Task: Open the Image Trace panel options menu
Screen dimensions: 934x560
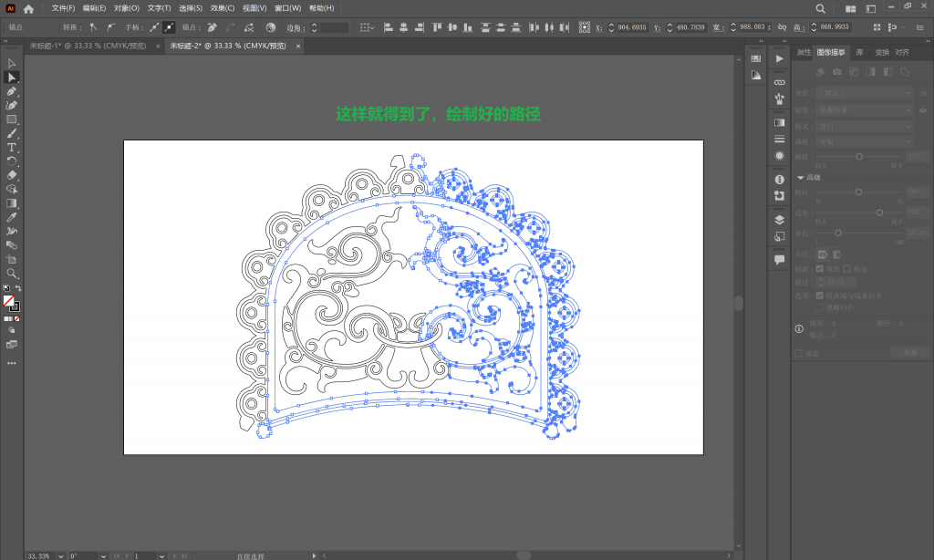Action: [x=924, y=93]
